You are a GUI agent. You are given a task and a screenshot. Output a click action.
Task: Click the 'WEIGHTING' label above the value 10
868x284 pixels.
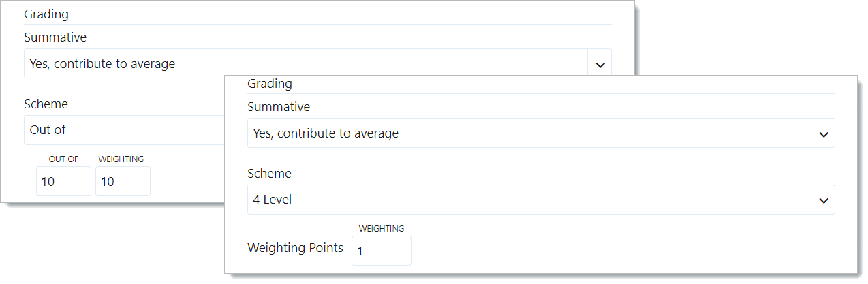[x=121, y=159]
